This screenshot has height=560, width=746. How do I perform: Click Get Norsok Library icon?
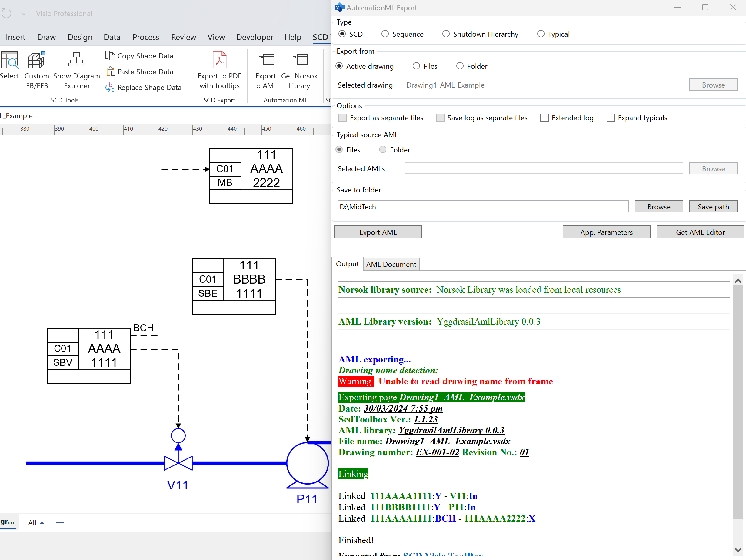pyautogui.click(x=299, y=70)
